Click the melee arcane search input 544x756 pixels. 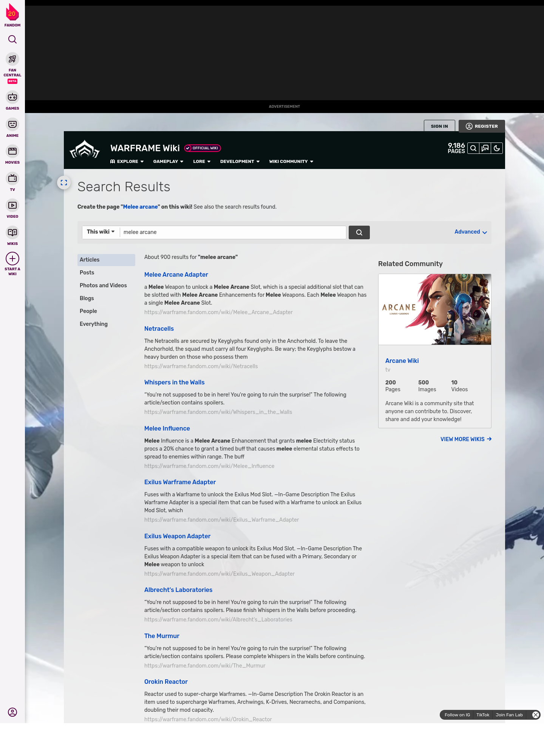(x=233, y=232)
